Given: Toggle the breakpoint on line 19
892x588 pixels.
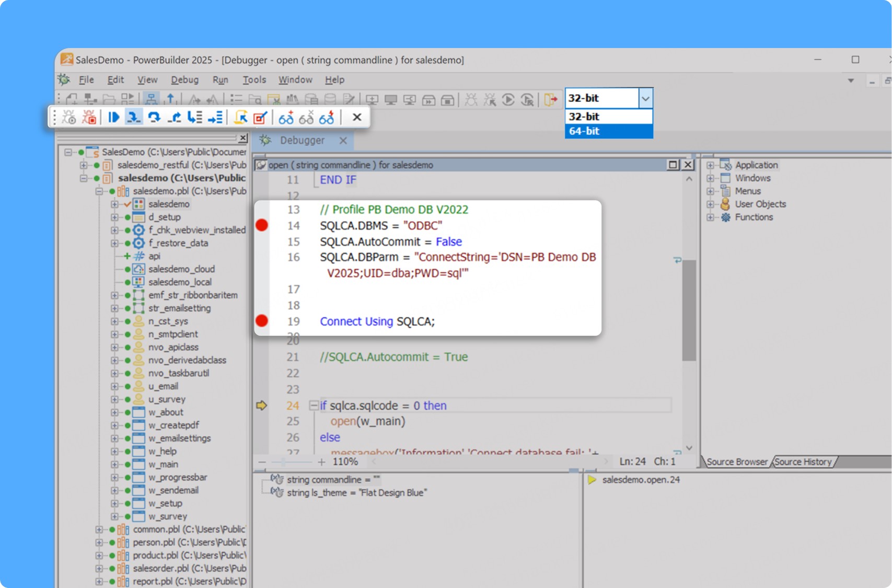Looking at the screenshot, I should coord(262,321).
